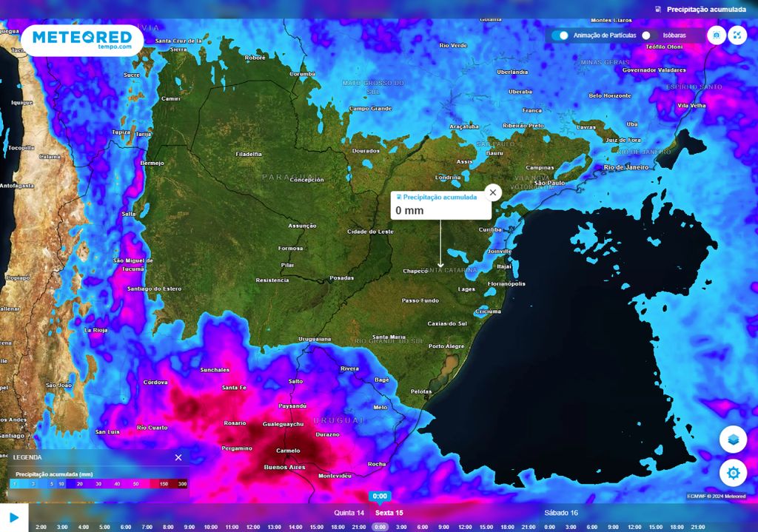
Task: Click the fullscreen expand icon
Action: coord(737,36)
